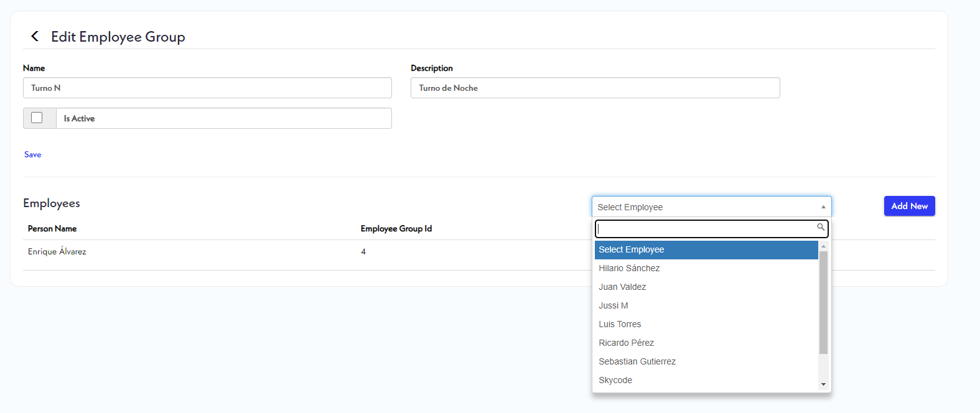Select Juan Valdez option
The height and width of the screenshot is (413, 980).
point(622,287)
